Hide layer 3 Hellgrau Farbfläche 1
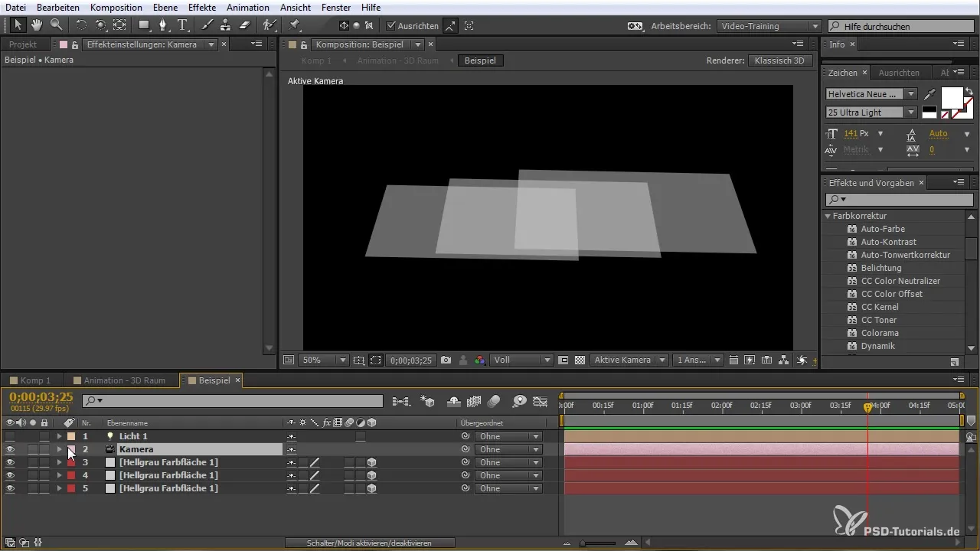The width and height of the screenshot is (980, 551). tap(10, 462)
